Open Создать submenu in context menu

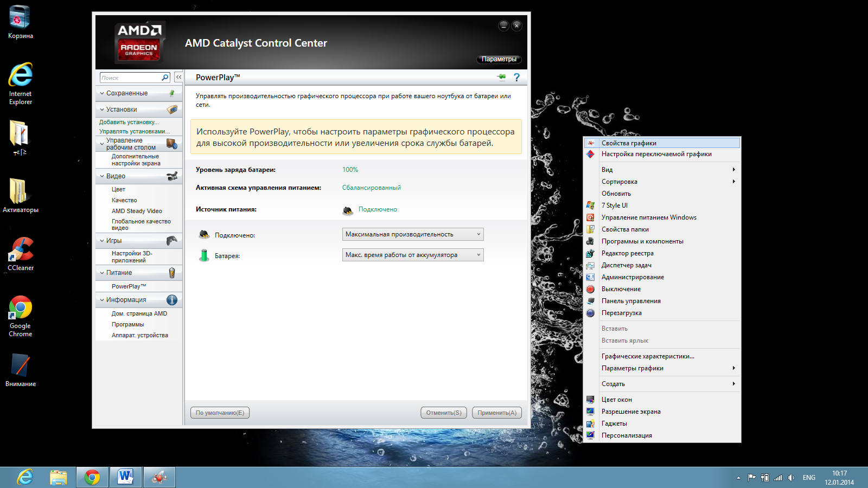pos(662,384)
